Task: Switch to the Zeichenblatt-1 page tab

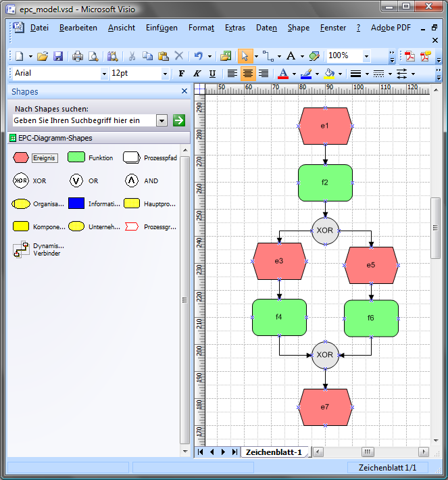Action: pos(274,452)
